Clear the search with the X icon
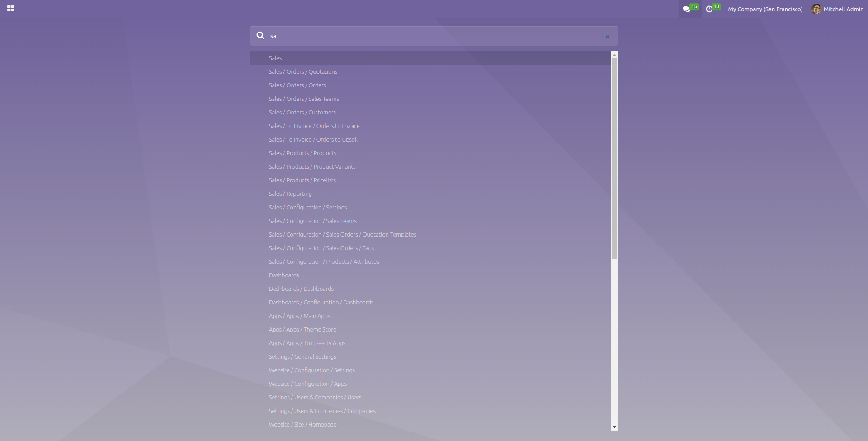This screenshot has height=441, width=868. [x=607, y=36]
